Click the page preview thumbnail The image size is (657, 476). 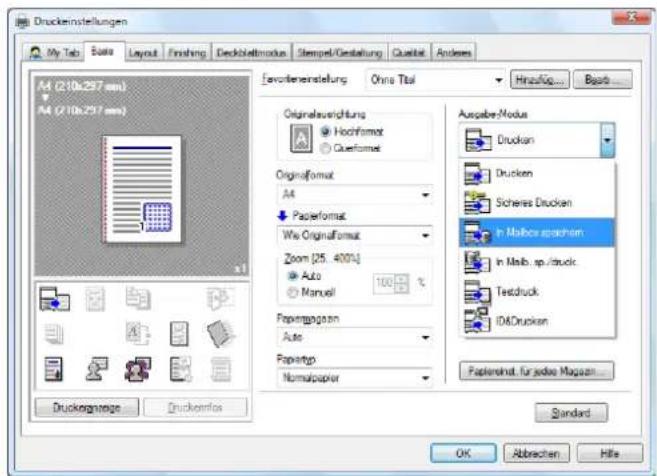pos(142,189)
